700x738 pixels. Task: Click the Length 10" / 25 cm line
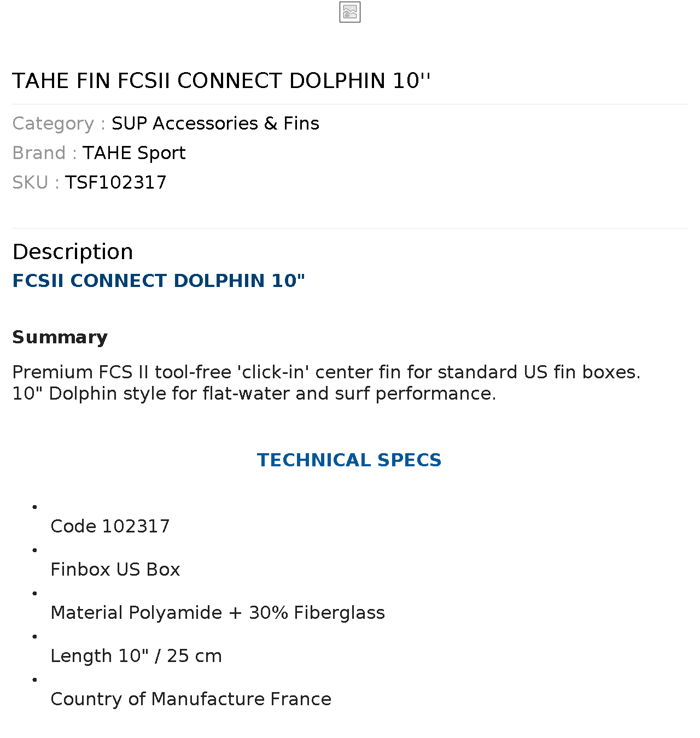pos(136,656)
